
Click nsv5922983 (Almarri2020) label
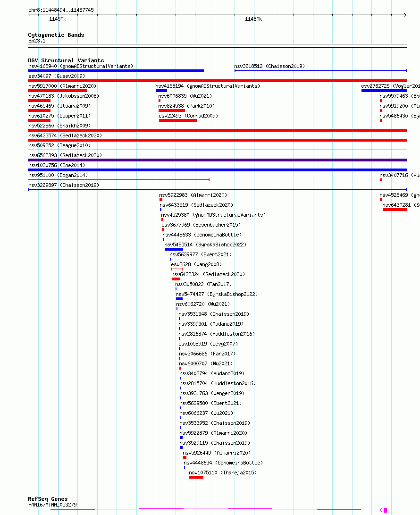point(193,195)
